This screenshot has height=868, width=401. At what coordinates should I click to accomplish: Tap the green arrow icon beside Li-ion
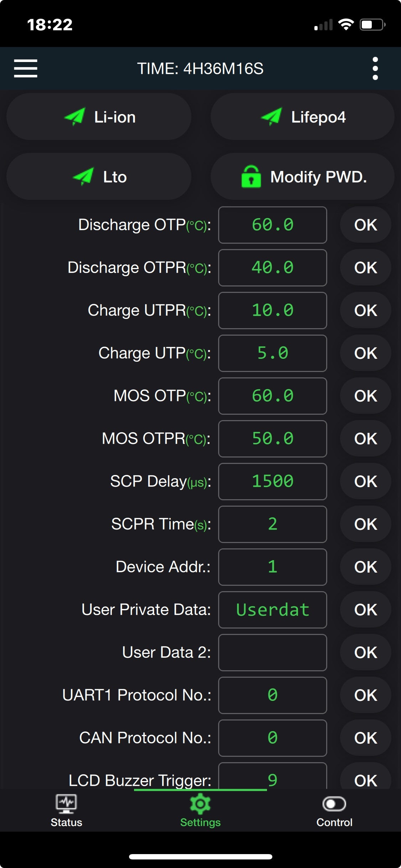pyautogui.click(x=75, y=117)
